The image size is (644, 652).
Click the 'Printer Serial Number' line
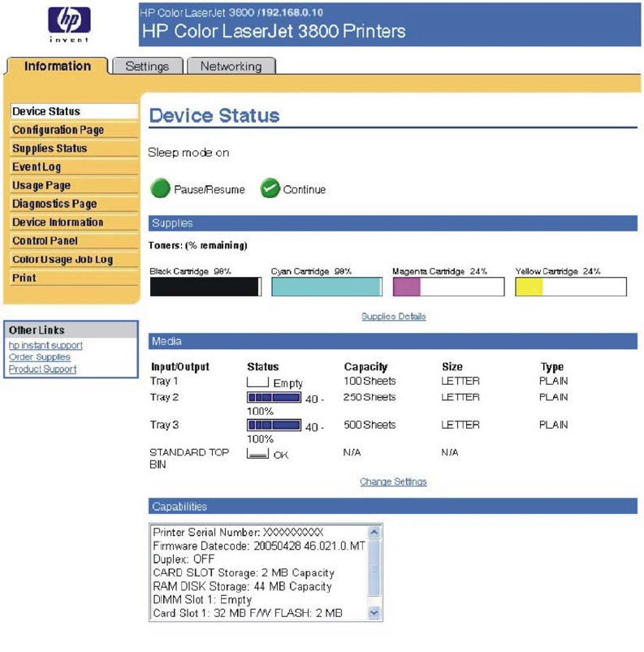point(238,533)
